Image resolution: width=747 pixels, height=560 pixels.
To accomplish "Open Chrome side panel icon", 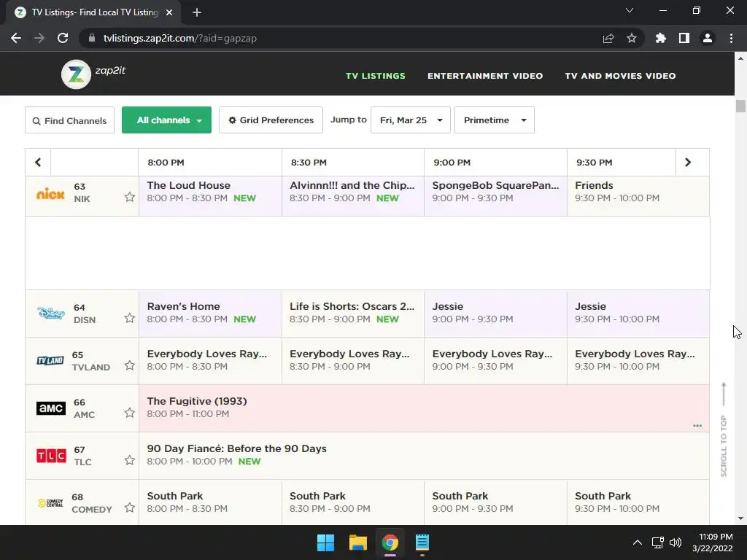I will point(684,38).
